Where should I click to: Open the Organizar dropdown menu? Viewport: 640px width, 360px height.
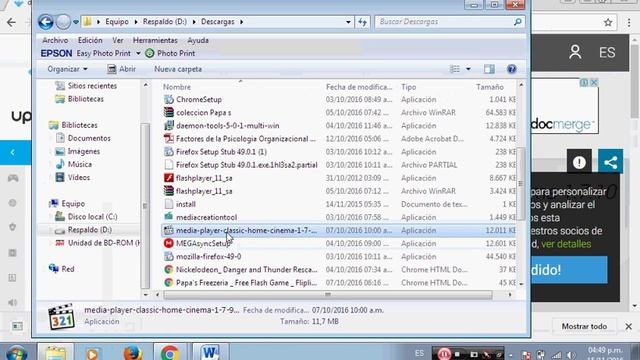click(x=67, y=69)
